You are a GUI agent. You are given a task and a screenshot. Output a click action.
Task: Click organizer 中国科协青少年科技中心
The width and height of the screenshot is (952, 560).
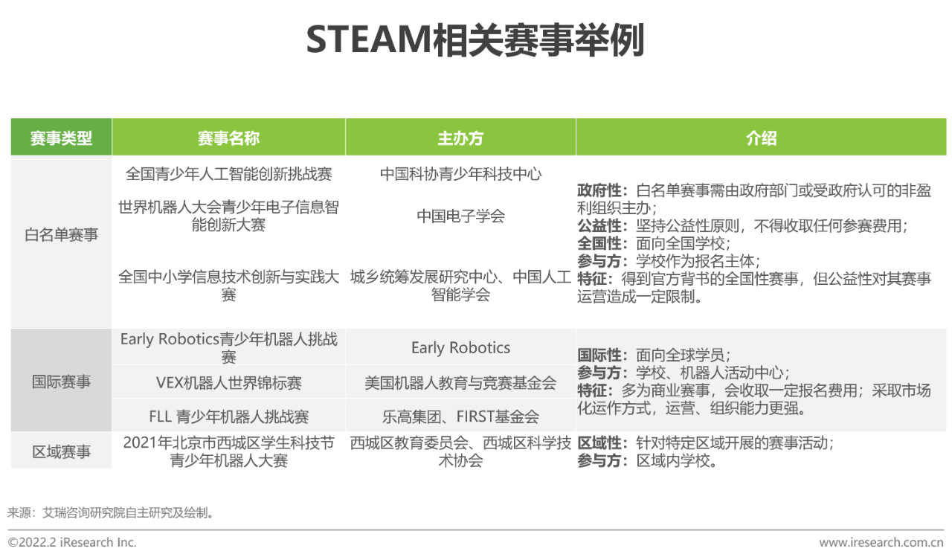point(460,174)
